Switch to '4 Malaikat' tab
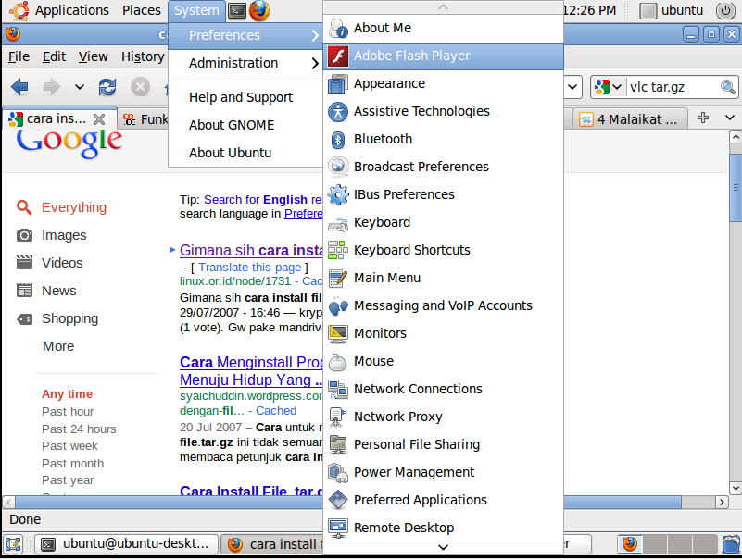 coord(629,119)
